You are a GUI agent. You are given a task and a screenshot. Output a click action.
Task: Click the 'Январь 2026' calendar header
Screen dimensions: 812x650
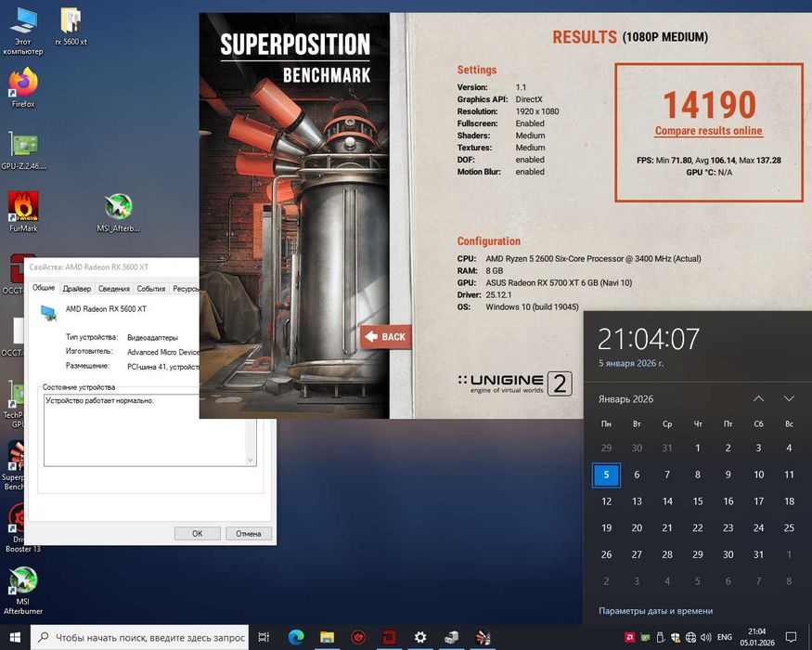point(625,399)
